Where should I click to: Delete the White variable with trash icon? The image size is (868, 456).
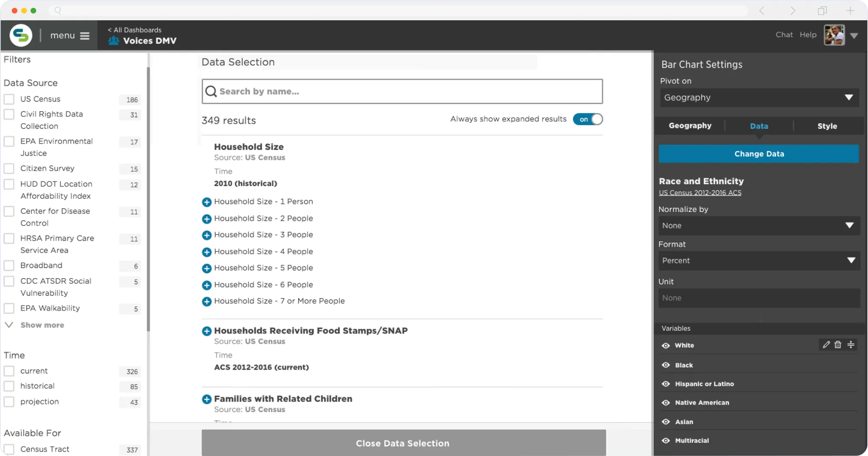pyautogui.click(x=838, y=344)
